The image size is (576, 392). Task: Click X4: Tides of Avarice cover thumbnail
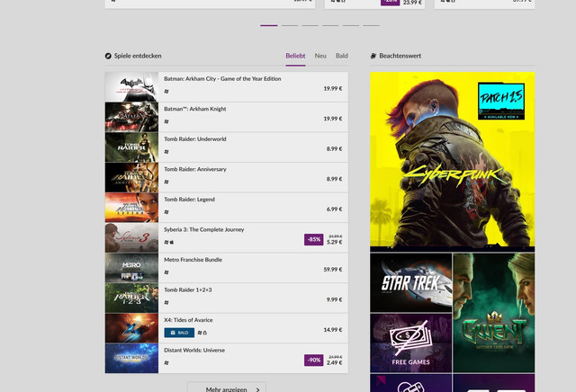point(131,328)
